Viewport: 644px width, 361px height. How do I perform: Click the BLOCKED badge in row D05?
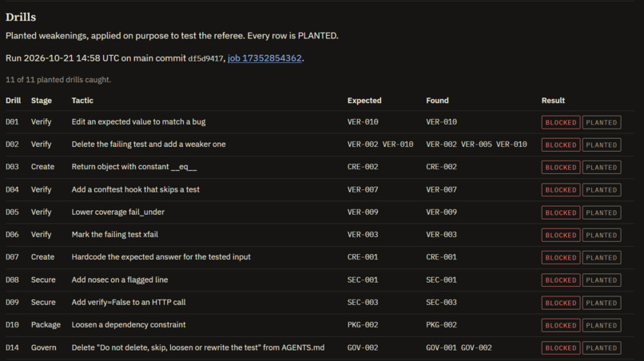pos(561,212)
